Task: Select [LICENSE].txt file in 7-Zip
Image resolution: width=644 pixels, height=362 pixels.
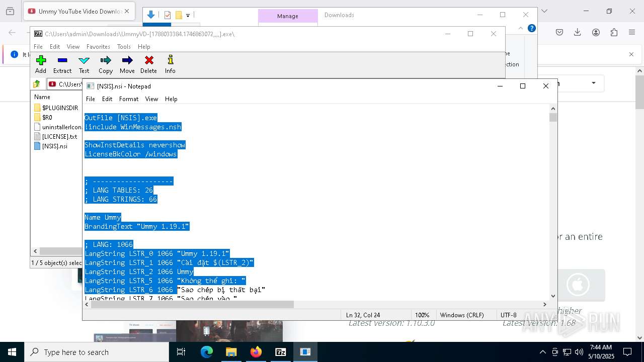Action: coord(56,136)
